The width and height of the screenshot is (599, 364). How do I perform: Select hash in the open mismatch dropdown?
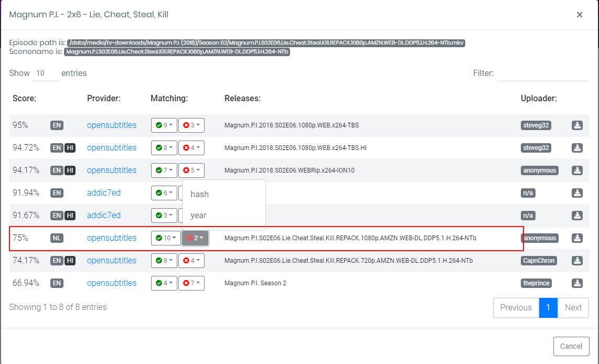click(199, 194)
